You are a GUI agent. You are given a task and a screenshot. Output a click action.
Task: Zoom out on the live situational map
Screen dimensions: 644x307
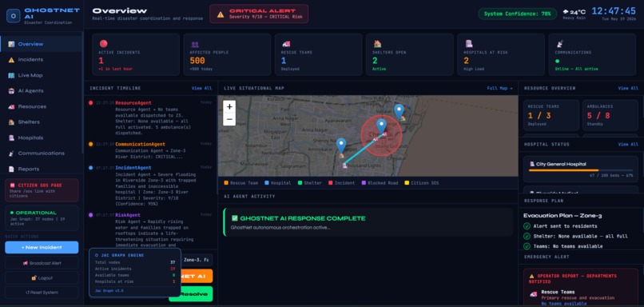point(229,119)
